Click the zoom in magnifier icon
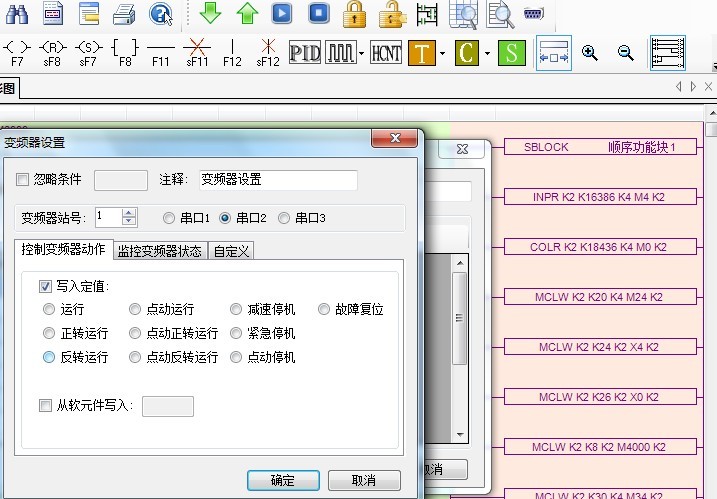The height and width of the screenshot is (499, 717). [x=590, y=53]
